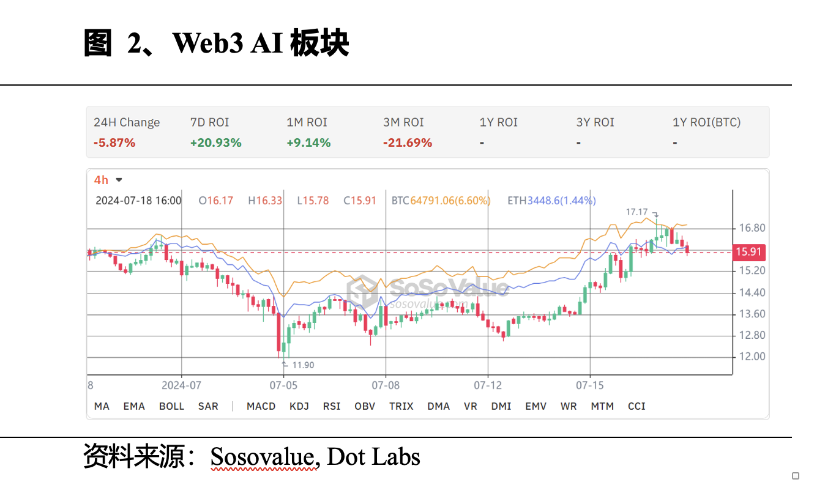Click the 1M ROI value +9.14%
836x504 pixels.
pyautogui.click(x=308, y=143)
